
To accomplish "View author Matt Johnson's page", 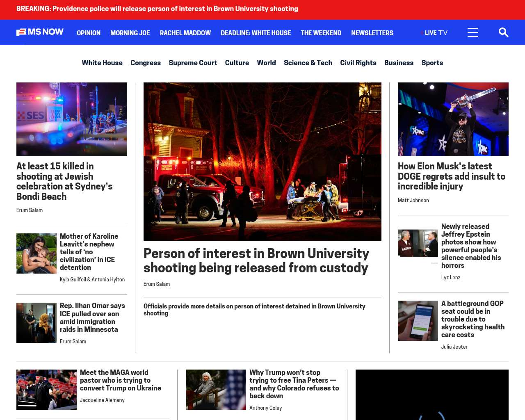I will 413,200.
